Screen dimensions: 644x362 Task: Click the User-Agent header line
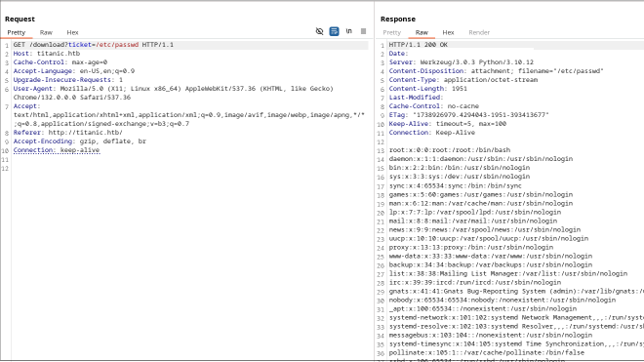point(174,93)
